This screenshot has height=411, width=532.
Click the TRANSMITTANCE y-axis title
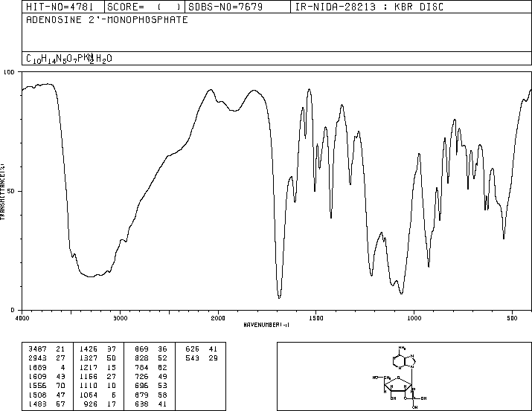3,192
